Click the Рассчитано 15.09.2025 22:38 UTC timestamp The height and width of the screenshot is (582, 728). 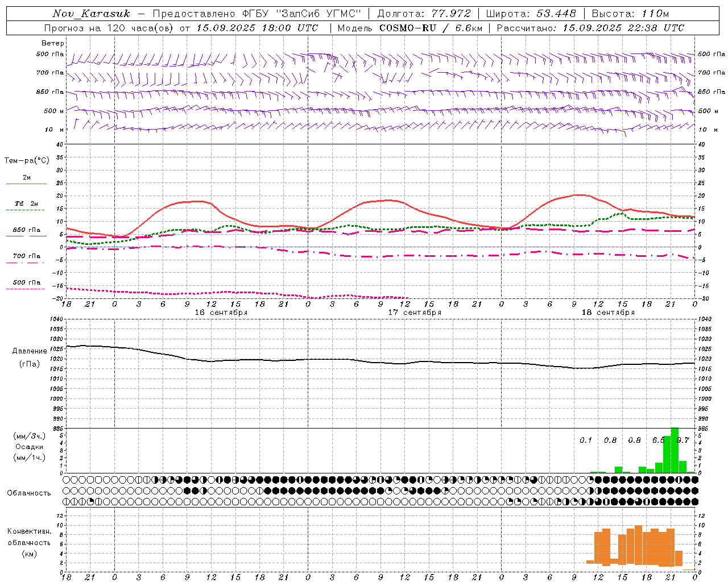(590, 28)
